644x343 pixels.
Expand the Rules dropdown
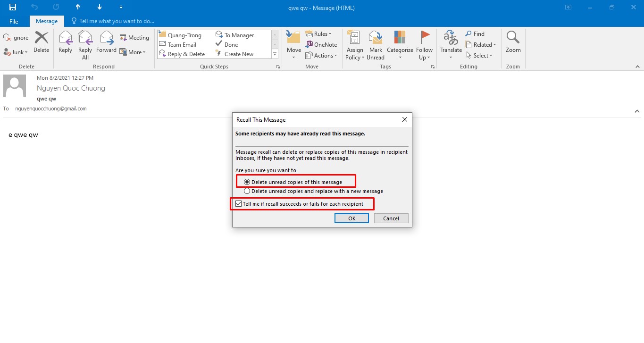tap(321, 33)
